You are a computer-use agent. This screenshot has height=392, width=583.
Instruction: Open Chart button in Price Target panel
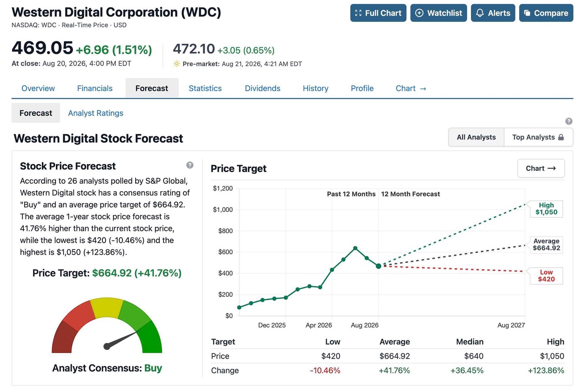[541, 168]
